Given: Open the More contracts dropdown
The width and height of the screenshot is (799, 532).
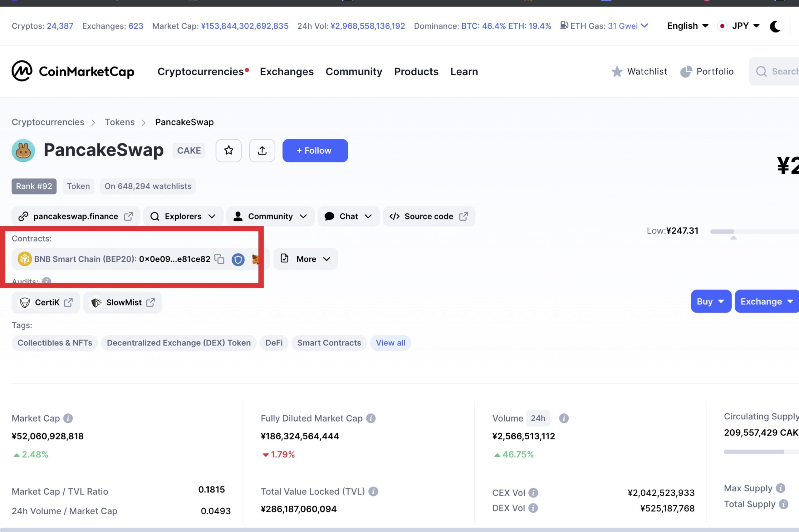Looking at the screenshot, I should [x=305, y=259].
